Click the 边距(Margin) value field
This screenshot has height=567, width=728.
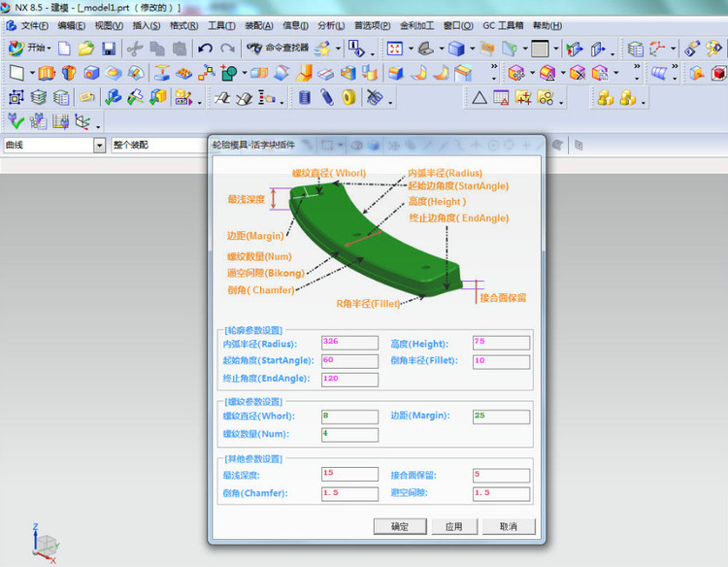click(x=500, y=417)
